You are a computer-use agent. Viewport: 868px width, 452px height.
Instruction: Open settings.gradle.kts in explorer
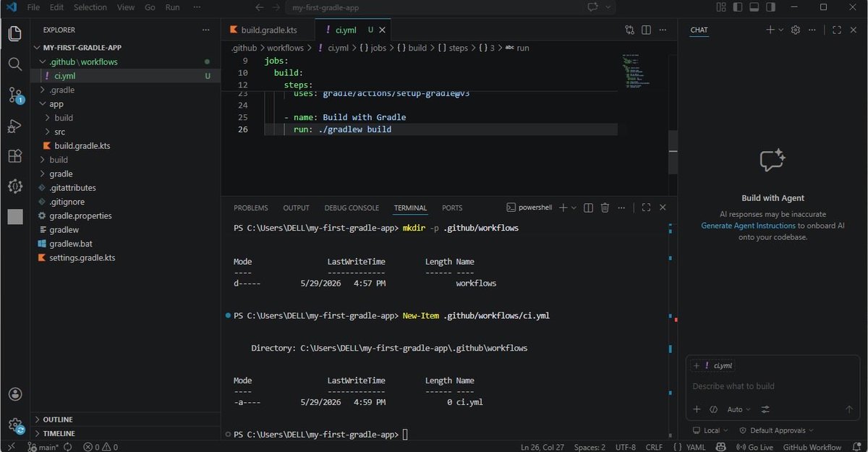pyautogui.click(x=126, y=257)
